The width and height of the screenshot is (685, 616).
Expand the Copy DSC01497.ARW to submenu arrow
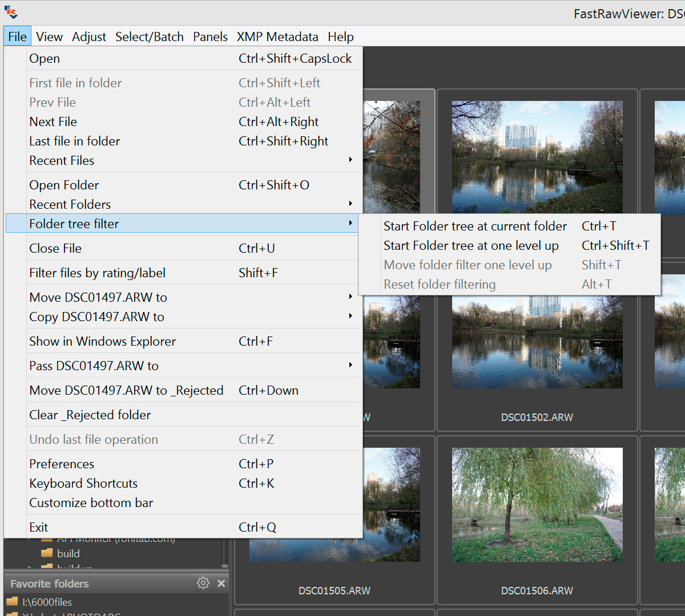click(x=350, y=317)
